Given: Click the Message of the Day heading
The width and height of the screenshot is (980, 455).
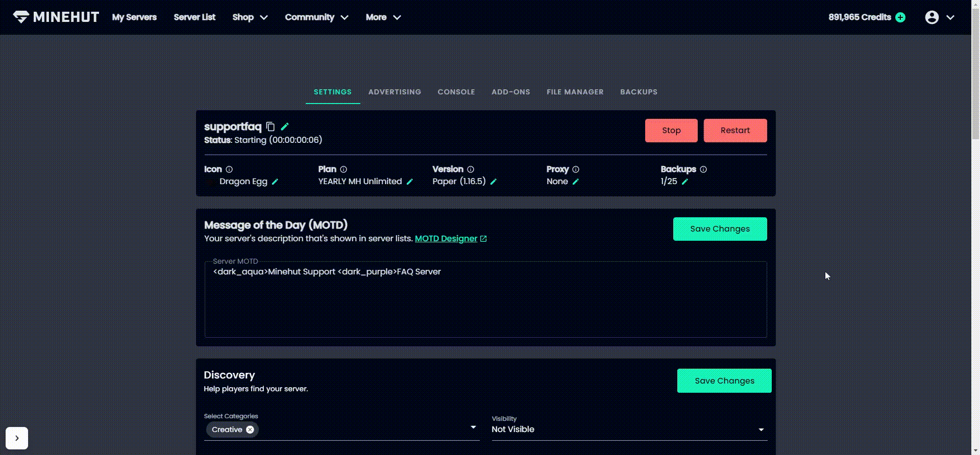Looking at the screenshot, I should [x=276, y=225].
